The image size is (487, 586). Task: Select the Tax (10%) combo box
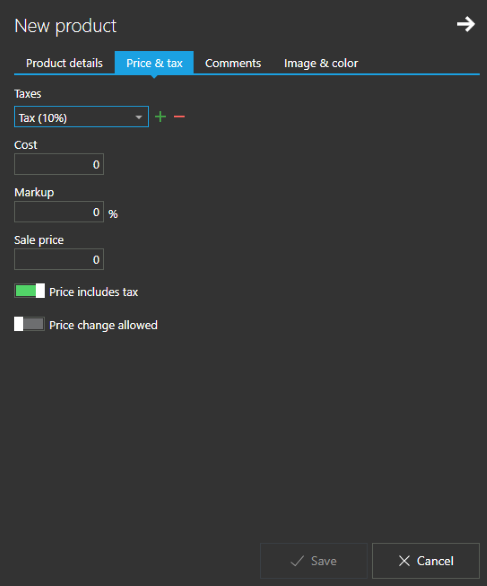[x=81, y=117]
